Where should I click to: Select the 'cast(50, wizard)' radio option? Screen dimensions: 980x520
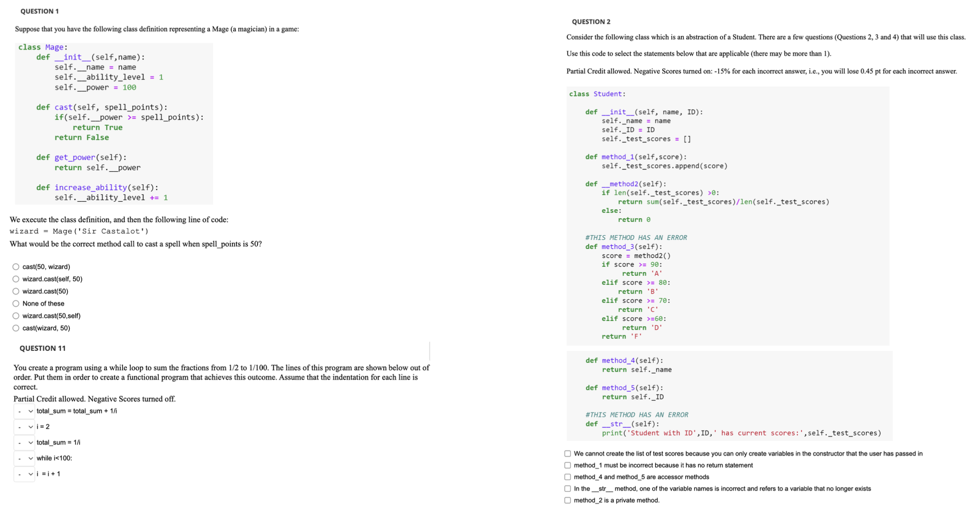pyautogui.click(x=16, y=267)
